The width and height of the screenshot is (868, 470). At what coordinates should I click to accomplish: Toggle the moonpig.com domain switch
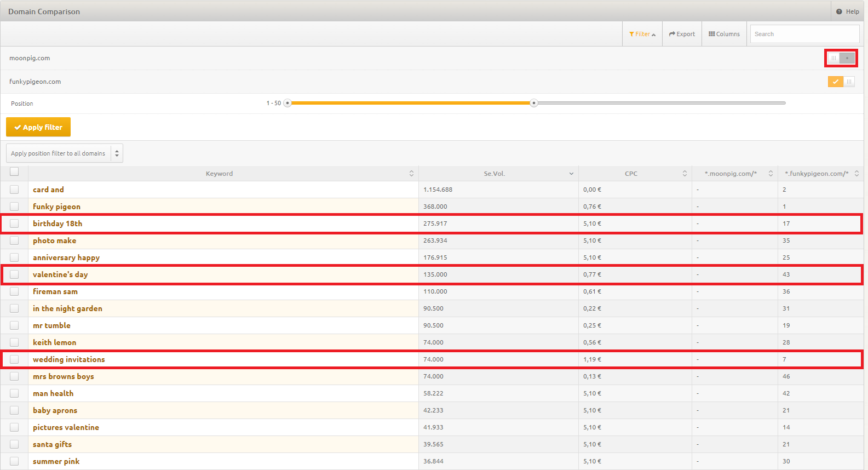pos(841,58)
